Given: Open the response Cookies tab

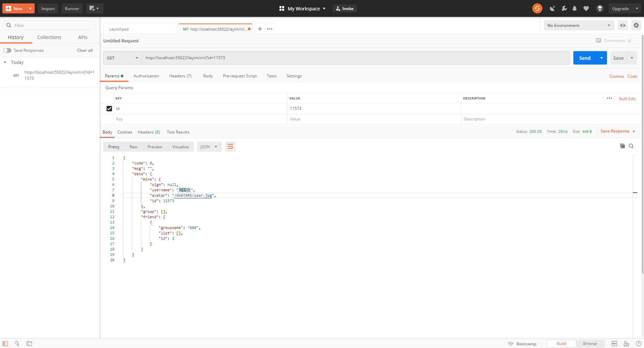Looking at the screenshot, I should [x=125, y=132].
